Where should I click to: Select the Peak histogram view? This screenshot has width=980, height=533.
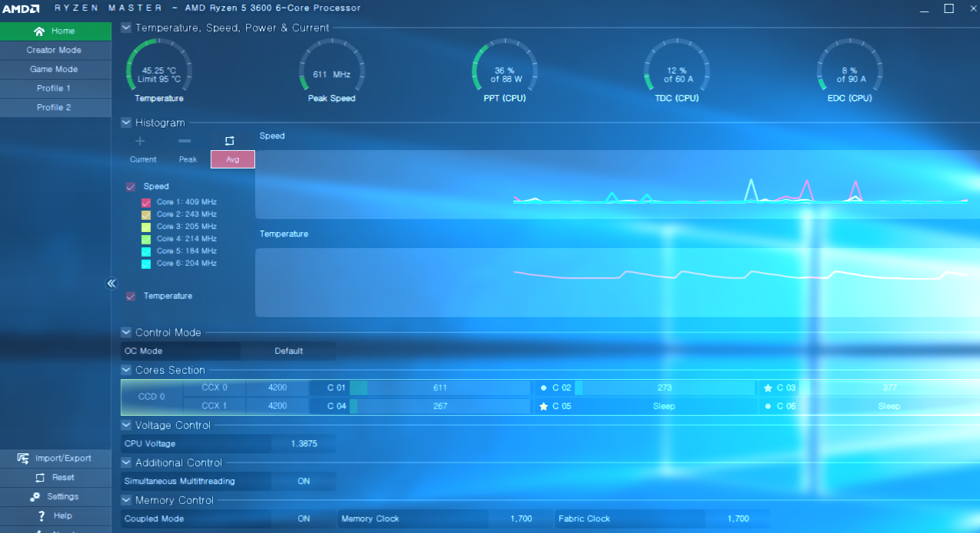(188, 160)
